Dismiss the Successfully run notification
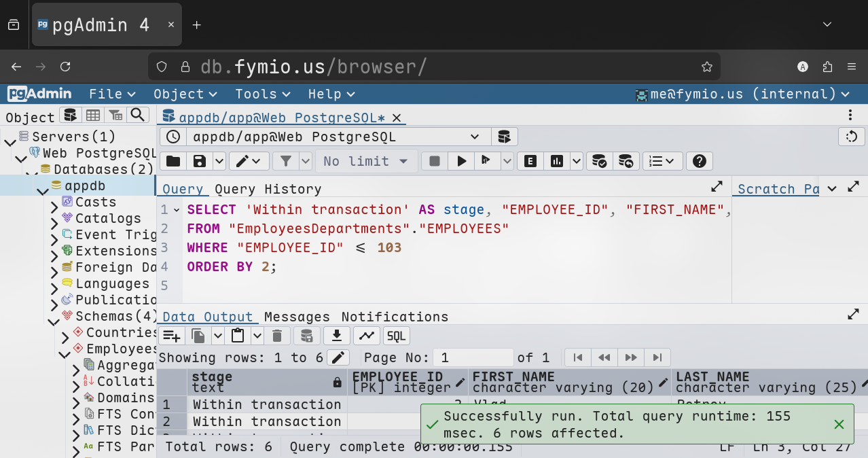The width and height of the screenshot is (868, 458). tap(839, 425)
